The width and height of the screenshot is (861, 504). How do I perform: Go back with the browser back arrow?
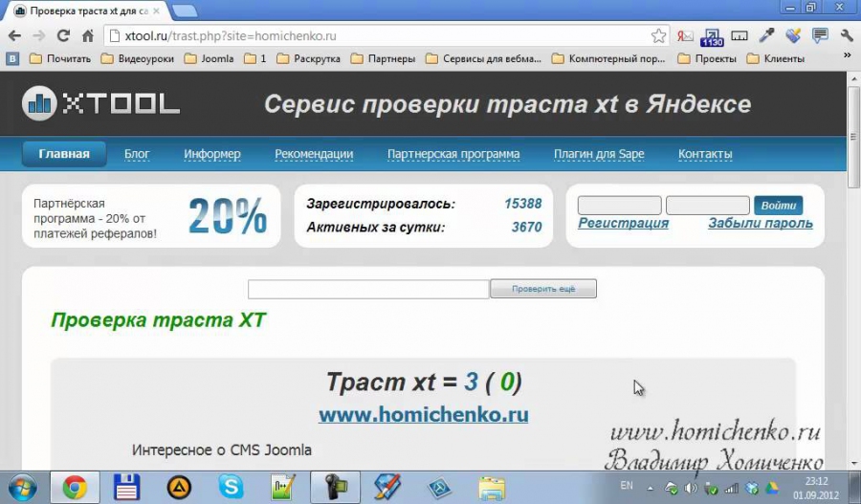14,36
